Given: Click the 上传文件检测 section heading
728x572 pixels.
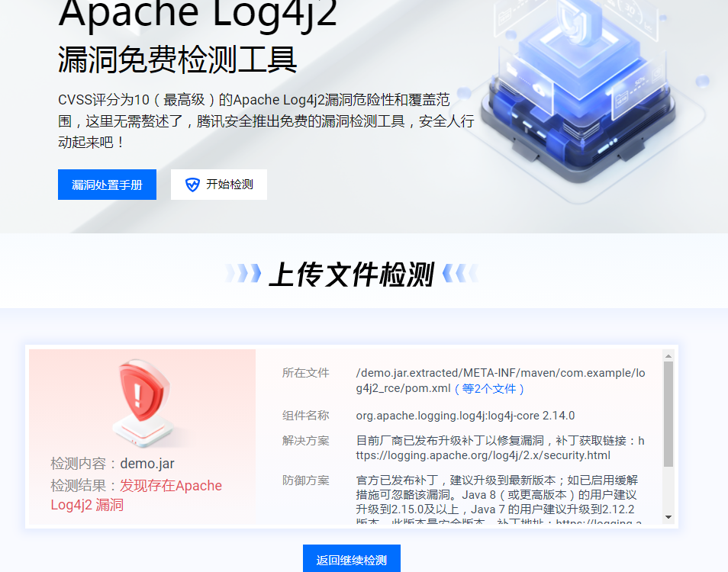Looking at the screenshot, I should click(x=352, y=274).
